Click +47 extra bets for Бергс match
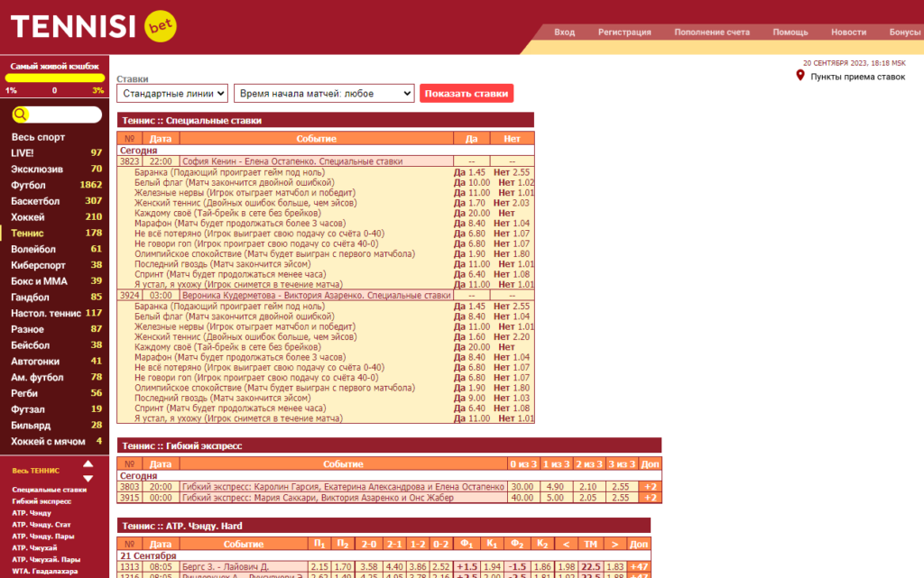Viewport: 924px width, 578px height. pyautogui.click(x=639, y=567)
